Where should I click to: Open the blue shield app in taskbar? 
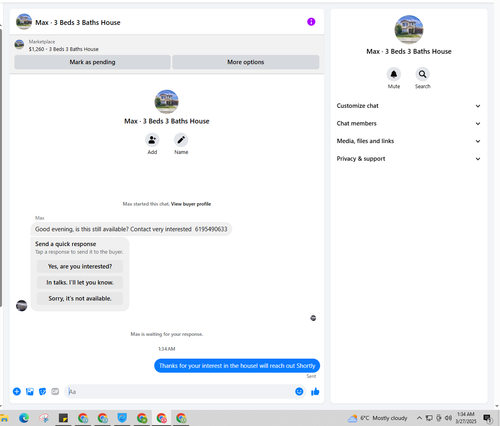[122, 418]
